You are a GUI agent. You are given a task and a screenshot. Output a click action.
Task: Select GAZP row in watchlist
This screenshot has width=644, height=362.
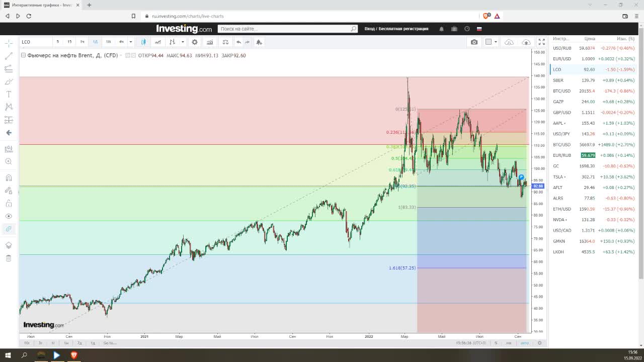coord(594,102)
